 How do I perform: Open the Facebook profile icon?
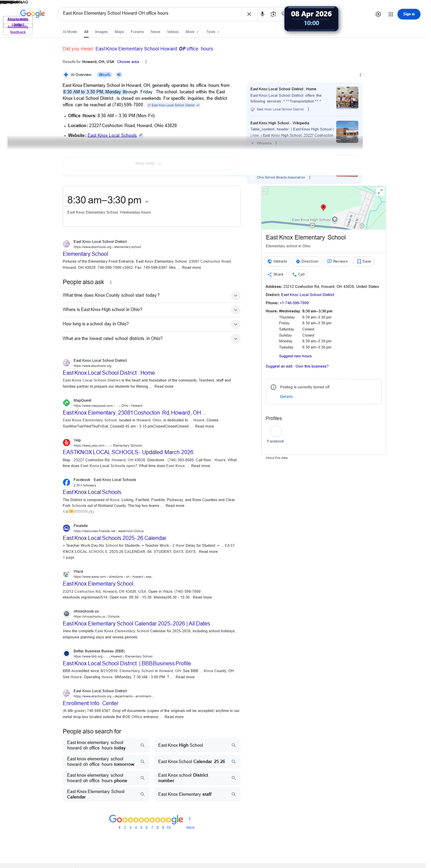pyautogui.click(x=276, y=431)
